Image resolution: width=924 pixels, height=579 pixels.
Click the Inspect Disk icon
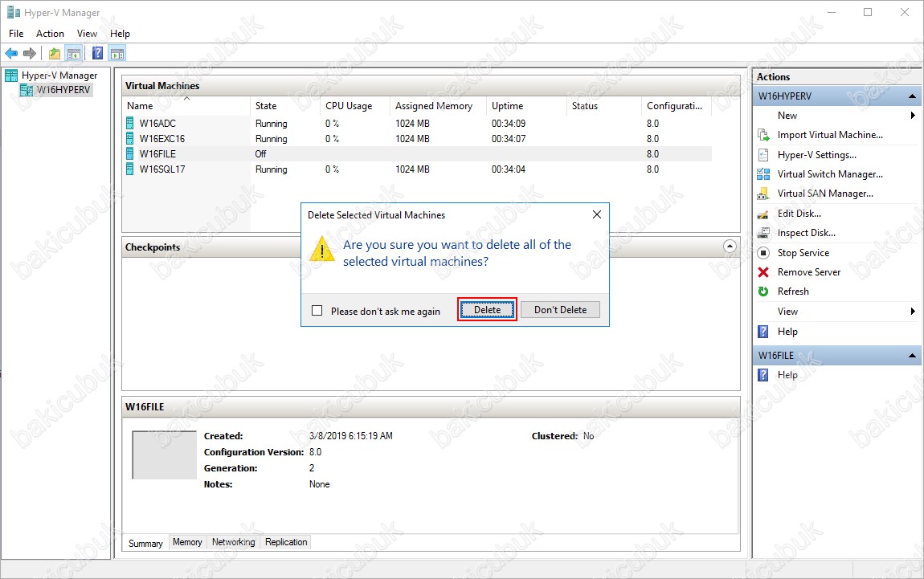click(x=763, y=233)
